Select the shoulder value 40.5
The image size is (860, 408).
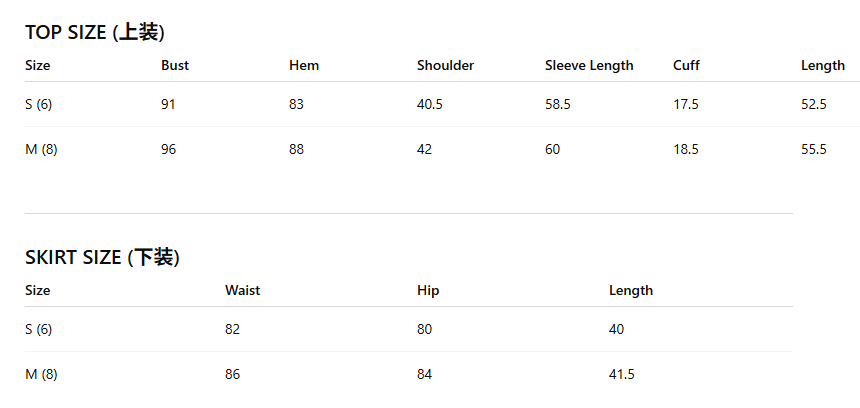429,104
